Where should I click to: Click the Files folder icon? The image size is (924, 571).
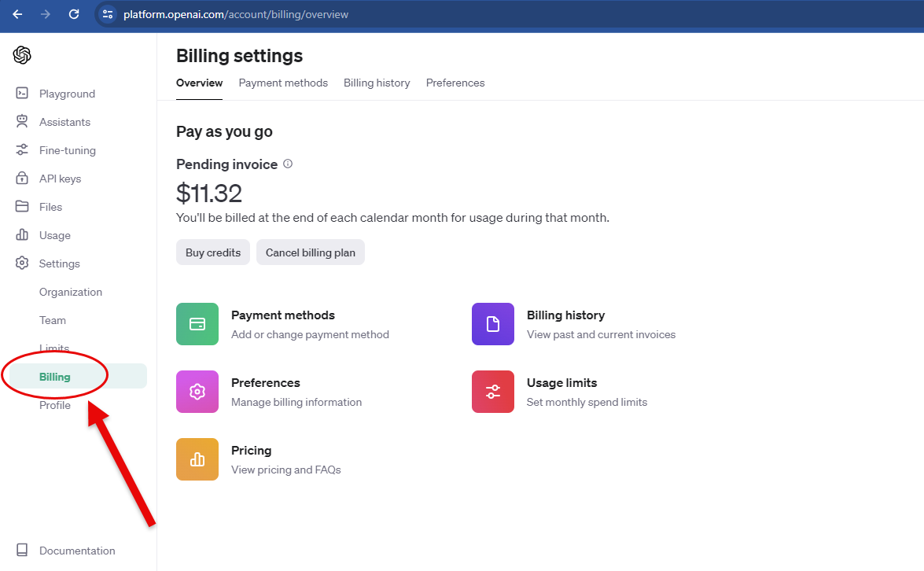[x=22, y=207]
